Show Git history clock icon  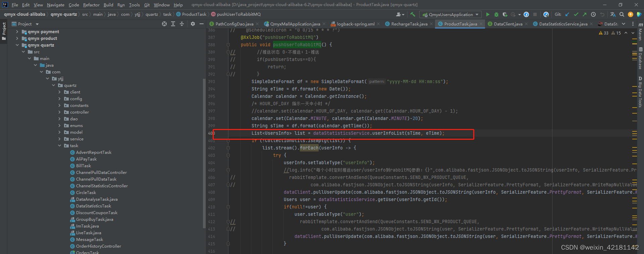593,14
